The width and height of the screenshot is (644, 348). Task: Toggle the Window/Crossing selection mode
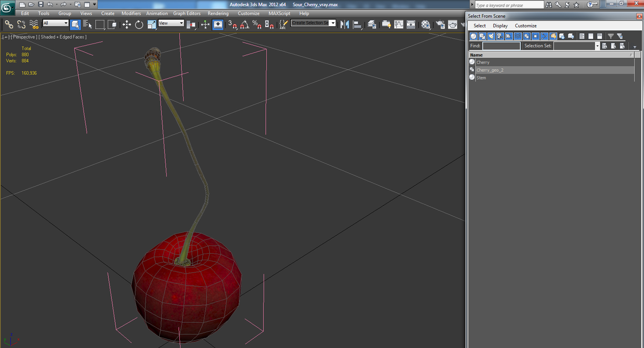pos(112,24)
